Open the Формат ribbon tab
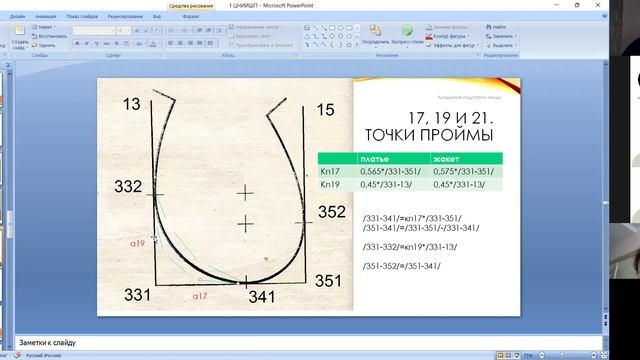Image resolution: width=640 pixels, height=360 pixels. pyautogui.click(x=191, y=16)
